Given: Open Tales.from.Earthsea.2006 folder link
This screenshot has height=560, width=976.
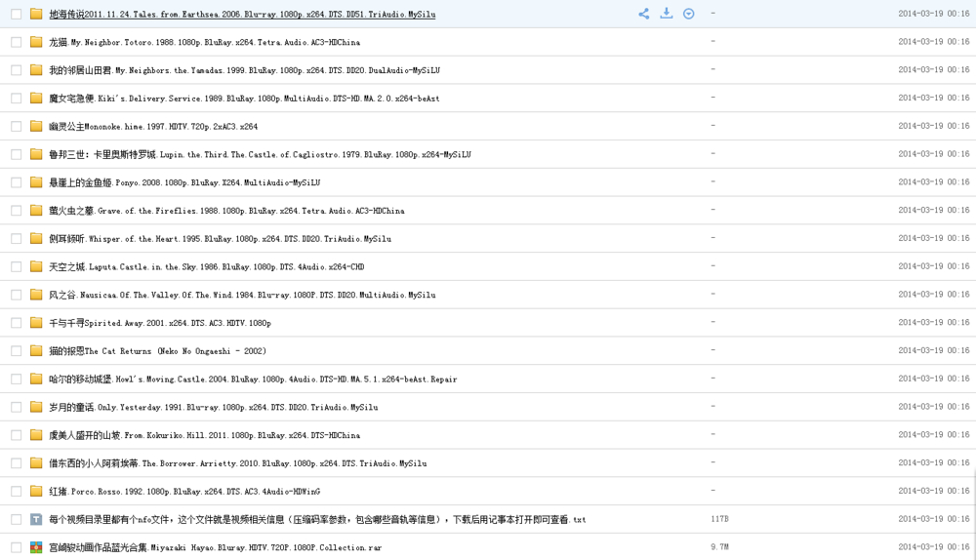Looking at the screenshot, I should (242, 14).
